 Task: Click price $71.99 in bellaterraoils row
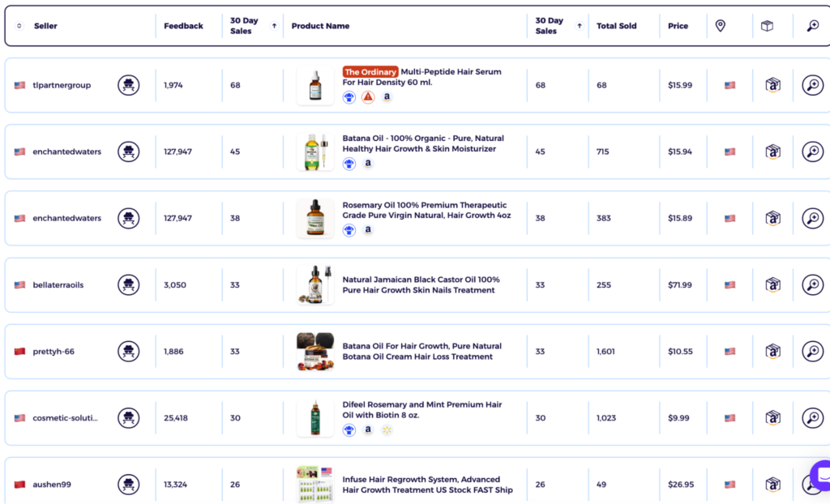680,285
